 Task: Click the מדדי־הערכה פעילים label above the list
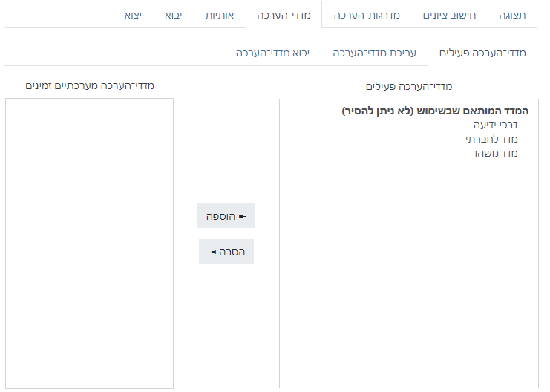click(409, 86)
